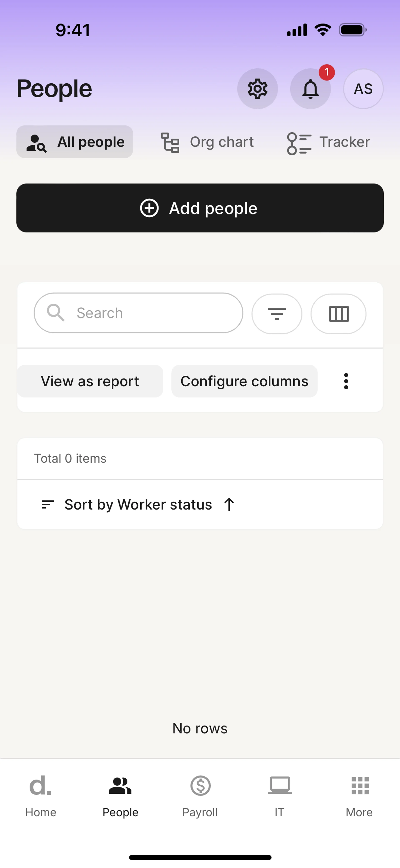
Task: Switch to Org chart tab
Action: 207,142
